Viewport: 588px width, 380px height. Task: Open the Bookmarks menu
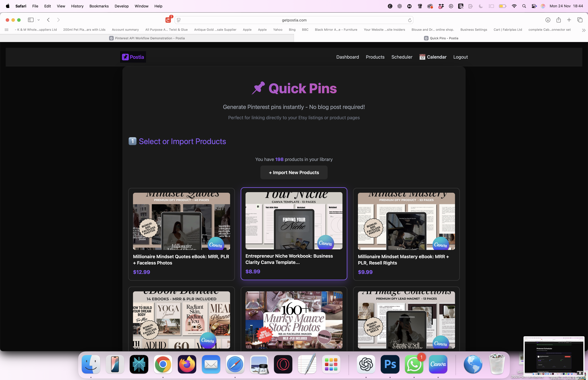point(99,6)
